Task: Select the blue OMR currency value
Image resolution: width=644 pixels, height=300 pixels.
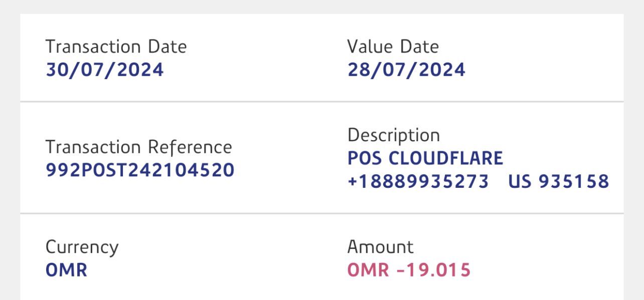Action: [66, 270]
